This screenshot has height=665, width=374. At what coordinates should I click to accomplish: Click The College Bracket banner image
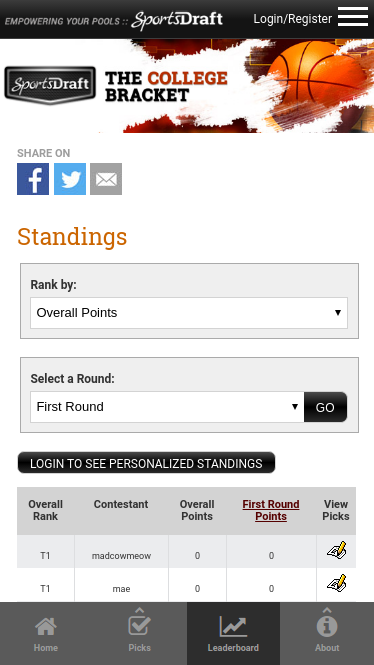click(x=187, y=86)
